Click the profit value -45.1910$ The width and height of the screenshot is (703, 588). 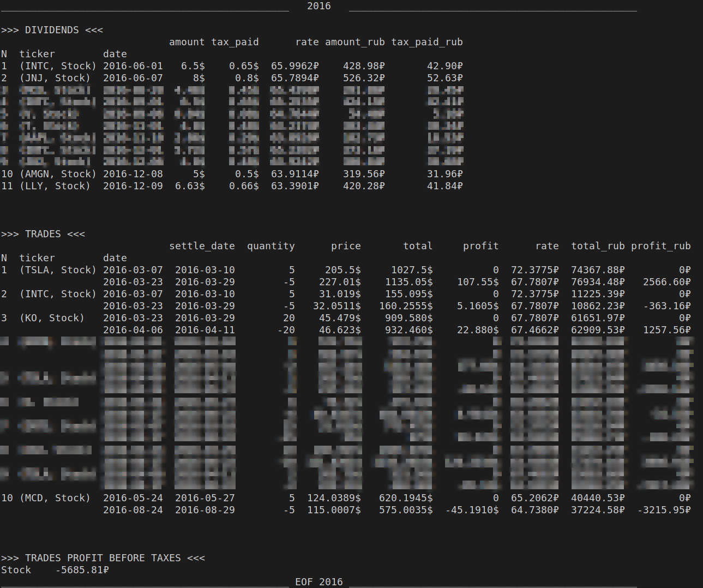coord(472,510)
